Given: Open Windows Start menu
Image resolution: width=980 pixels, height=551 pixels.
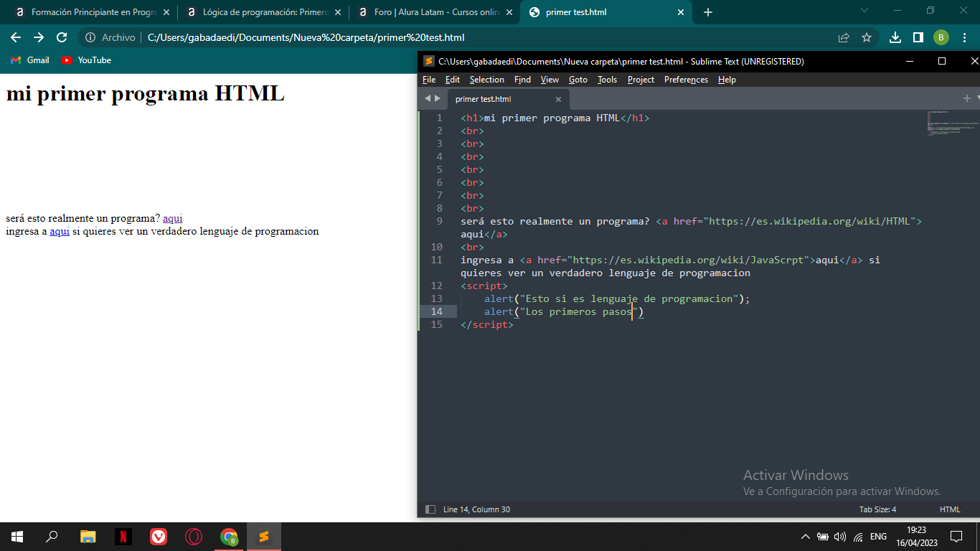Looking at the screenshot, I should tap(17, 537).
